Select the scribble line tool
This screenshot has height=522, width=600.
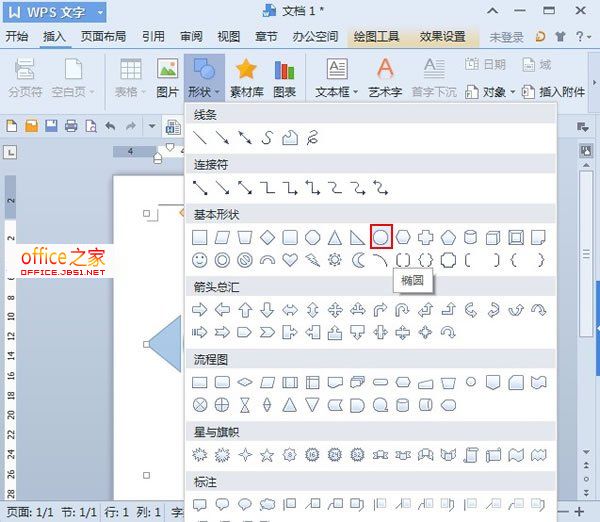tap(312, 138)
